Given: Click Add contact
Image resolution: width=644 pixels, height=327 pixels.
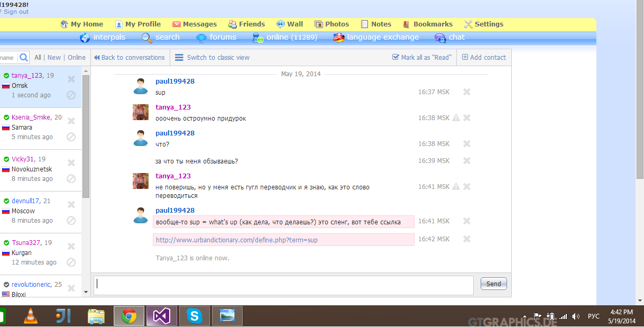Looking at the screenshot, I should pyautogui.click(x=484, y=58).
